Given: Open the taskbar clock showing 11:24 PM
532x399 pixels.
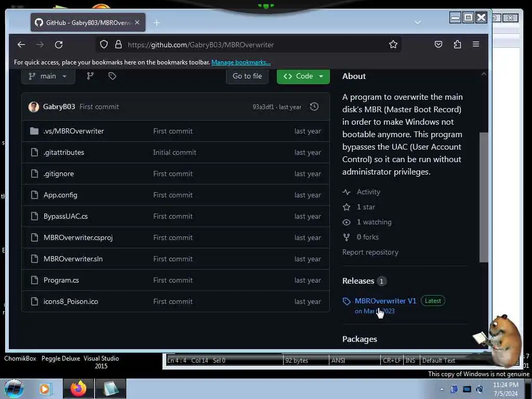Looking at the screenshot, I should [x=506, y=389].
